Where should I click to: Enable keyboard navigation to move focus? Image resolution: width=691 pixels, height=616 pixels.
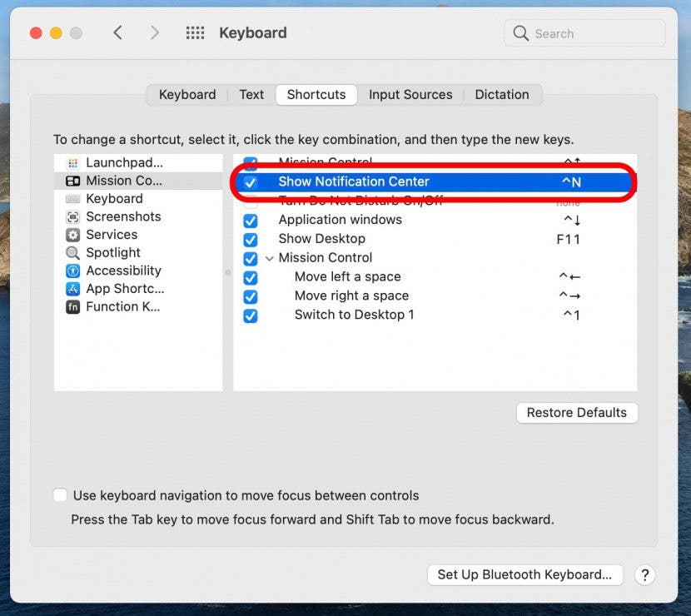click(x=60, y=494)
